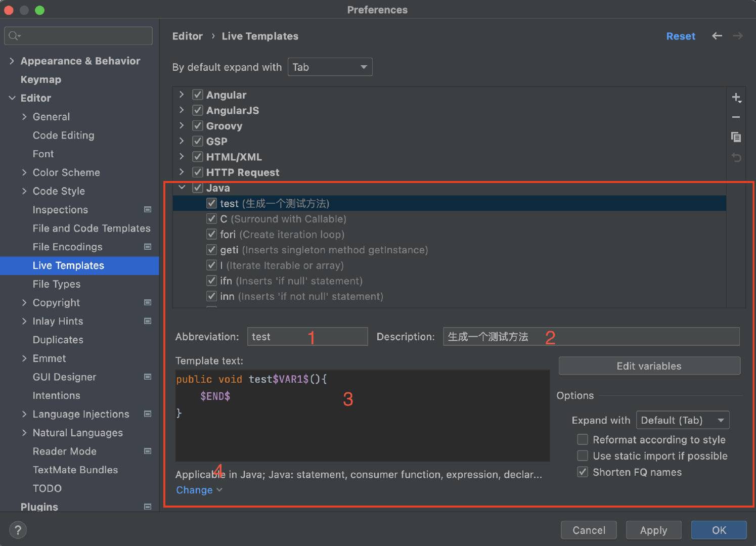This screenshot has width=756, height=546.
Task: Click the settings search field
Action: 78,35
